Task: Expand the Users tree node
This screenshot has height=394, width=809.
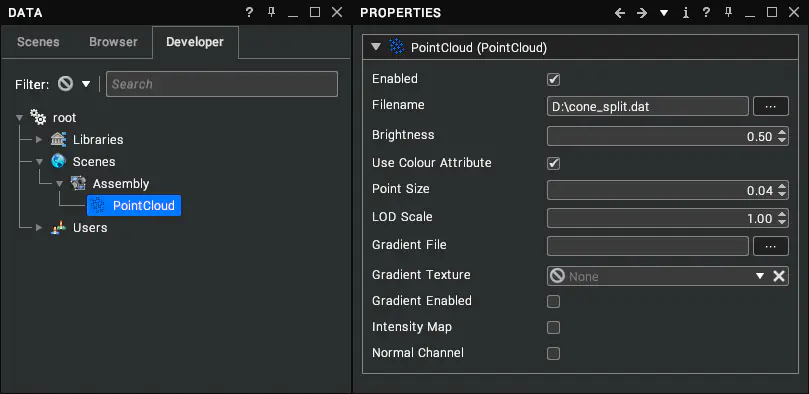Action: coord(39,227)
